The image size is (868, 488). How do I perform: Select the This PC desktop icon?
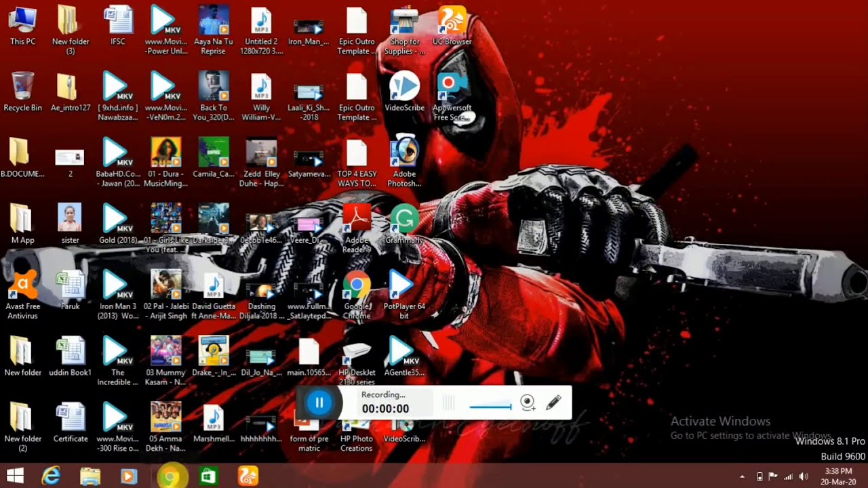pyautogui.click(x=22, y=26)
